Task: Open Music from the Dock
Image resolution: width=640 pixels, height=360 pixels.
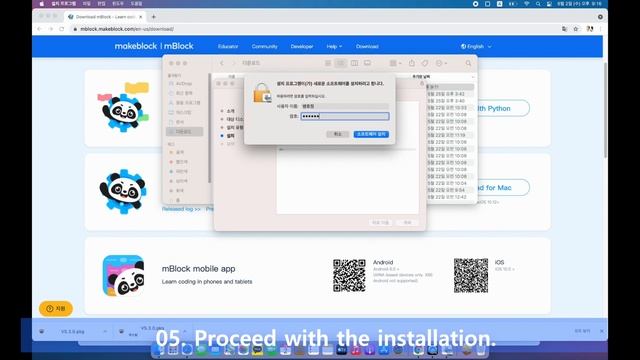Action: pos(355,350)
